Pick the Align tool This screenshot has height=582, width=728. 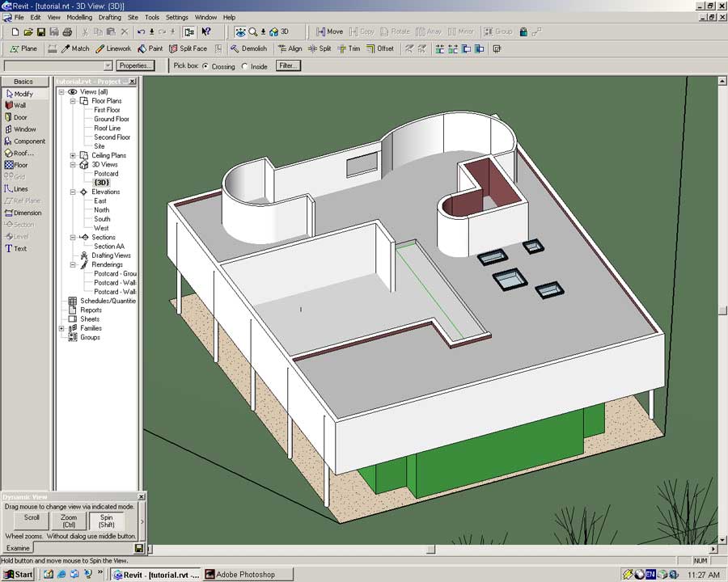[x=289, y=48]
